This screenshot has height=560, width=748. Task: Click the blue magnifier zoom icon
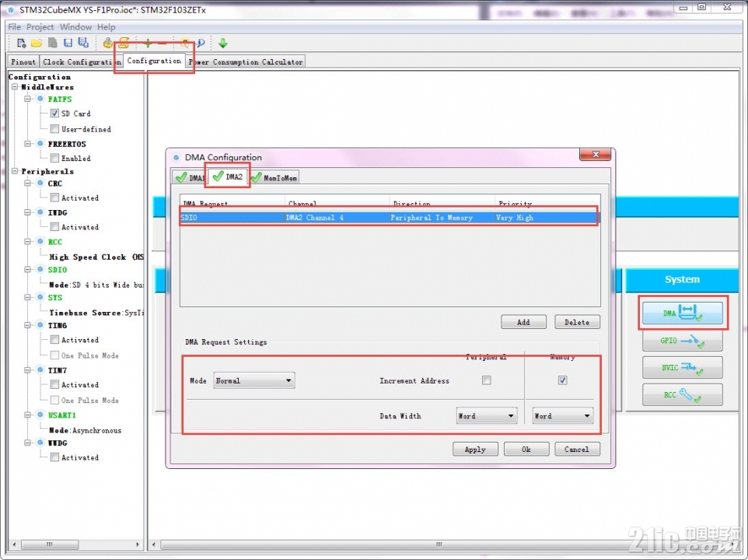coord(201,44)
